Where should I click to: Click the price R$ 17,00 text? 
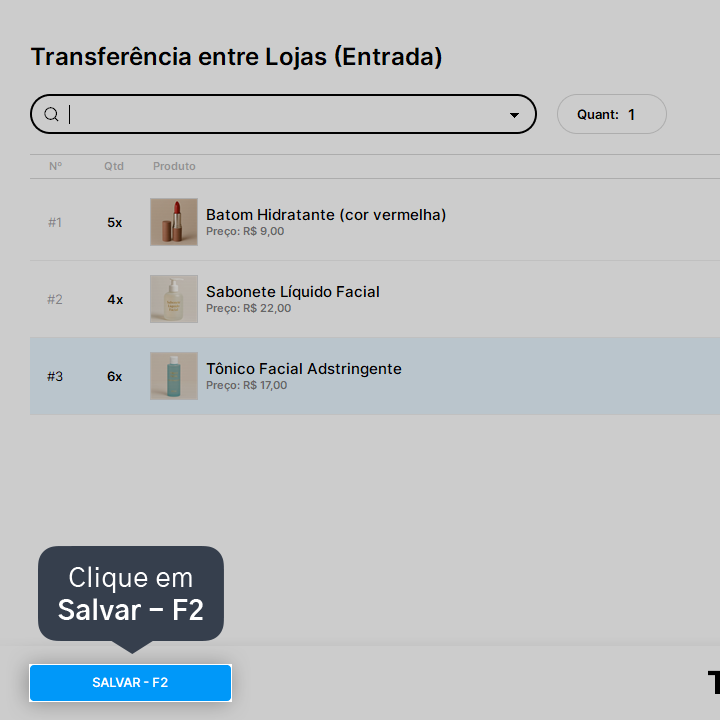pos(265,385)
